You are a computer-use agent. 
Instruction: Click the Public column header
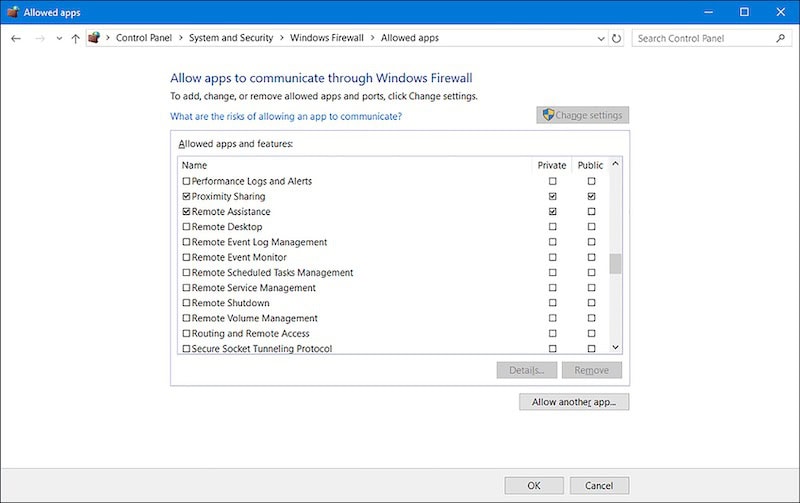pos(590,165)
